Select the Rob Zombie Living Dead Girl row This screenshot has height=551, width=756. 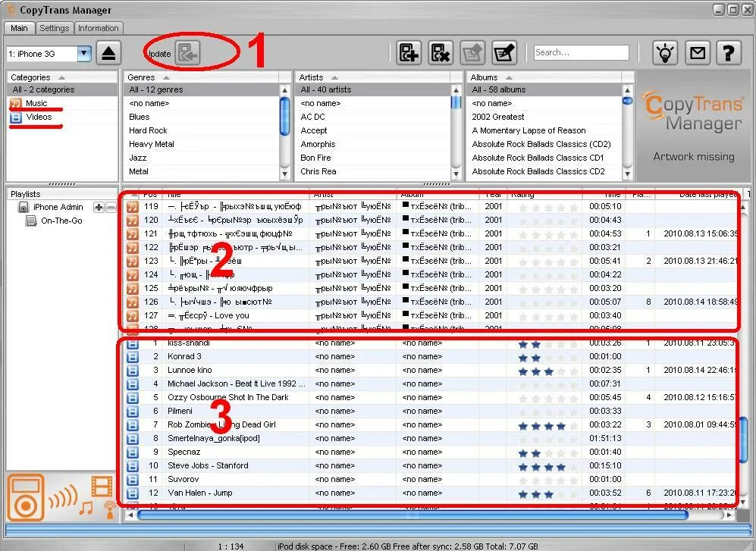click(x=431, y=425)
